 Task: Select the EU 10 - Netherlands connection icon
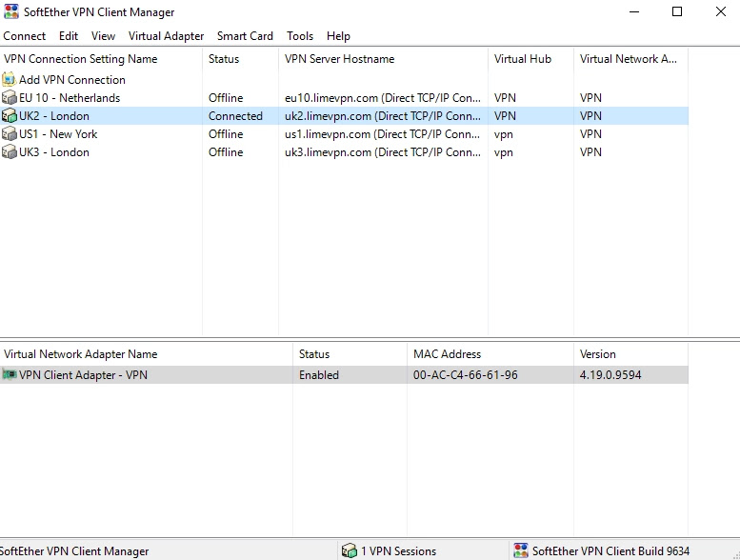(x=10, y=98)
